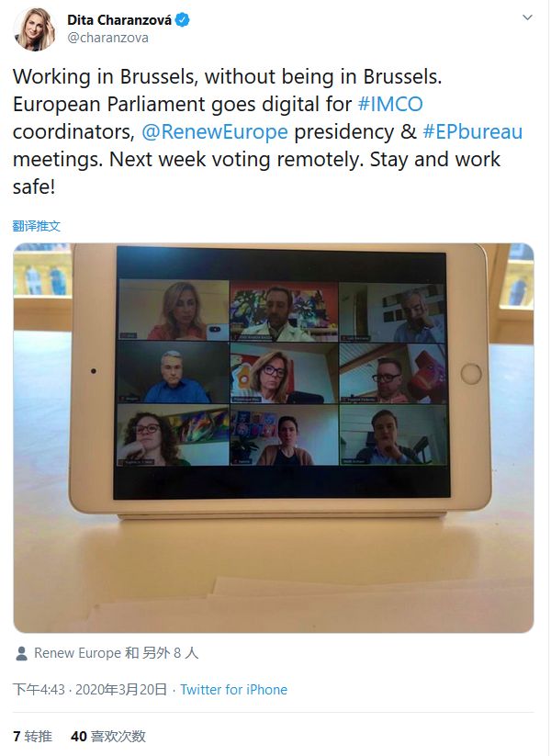Screen dimensions: 551x756
Task: Open the @RenewEurope mention
Action: [215, 131]
